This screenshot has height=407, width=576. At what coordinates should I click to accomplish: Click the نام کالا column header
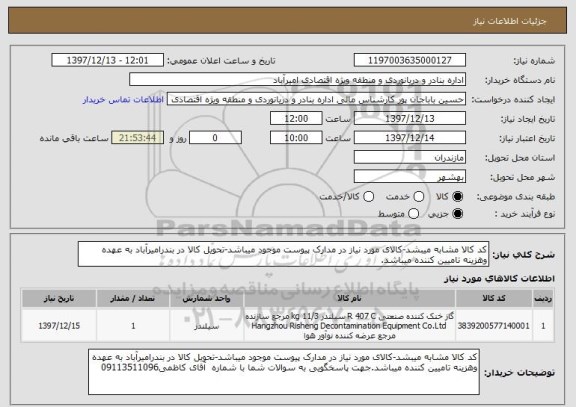(349, 298)
